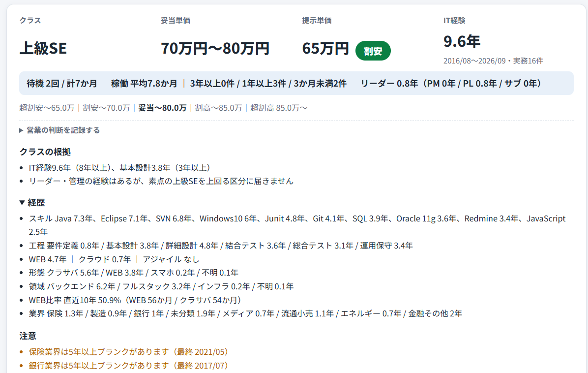The width and height of the screenshot is (588, 373).
Task: Click the リーダー・管理の経験 bullet line
Action: (161, 181)
